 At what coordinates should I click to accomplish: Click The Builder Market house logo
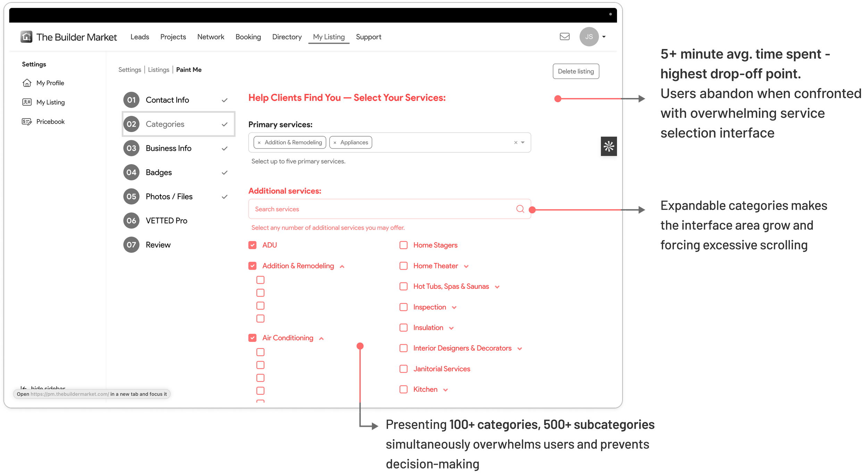tap(26, 36)
